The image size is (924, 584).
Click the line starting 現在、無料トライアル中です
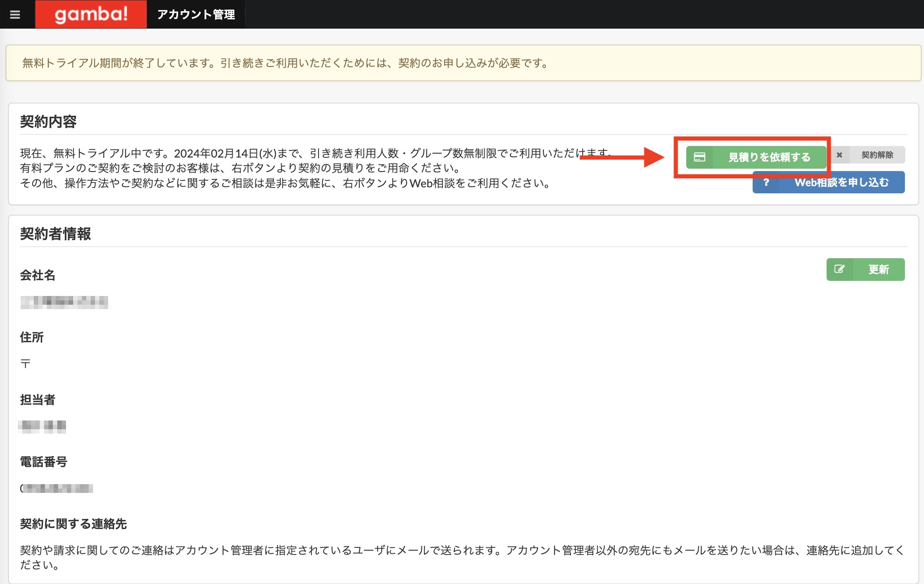point(316,153)
